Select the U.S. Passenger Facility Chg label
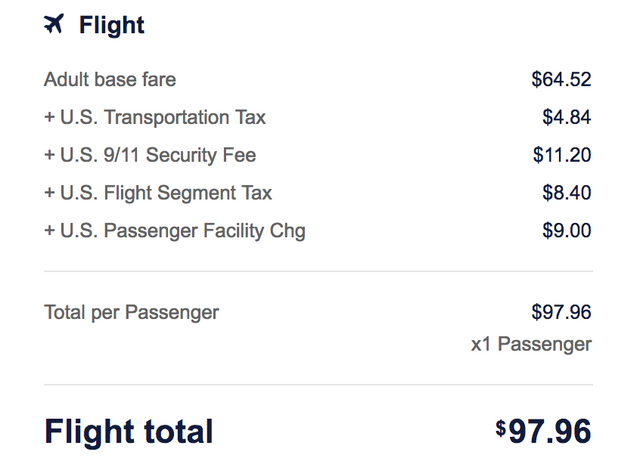Viewport: 640px width, 458px height. tap(175, 231)
